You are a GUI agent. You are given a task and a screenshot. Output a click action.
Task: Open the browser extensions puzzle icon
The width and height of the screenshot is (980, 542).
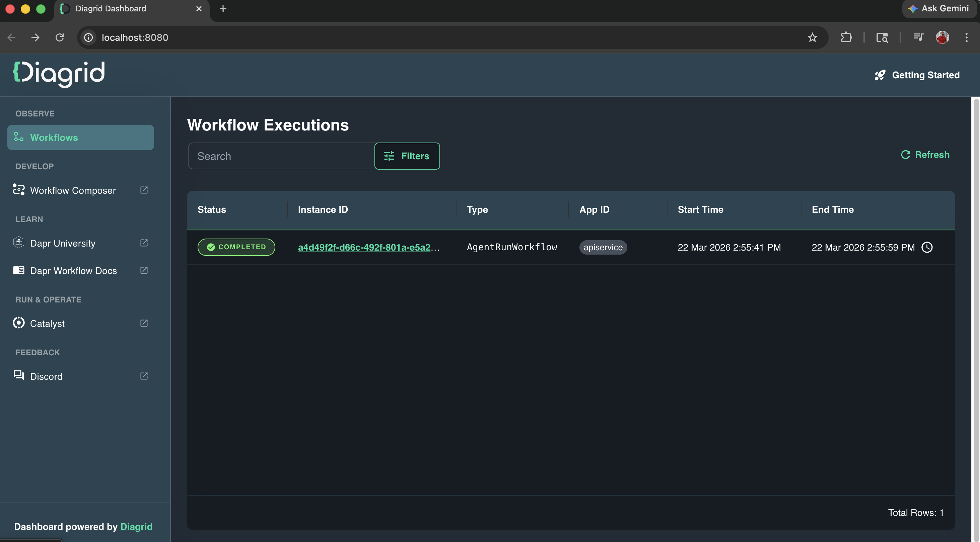coord(846,37)
